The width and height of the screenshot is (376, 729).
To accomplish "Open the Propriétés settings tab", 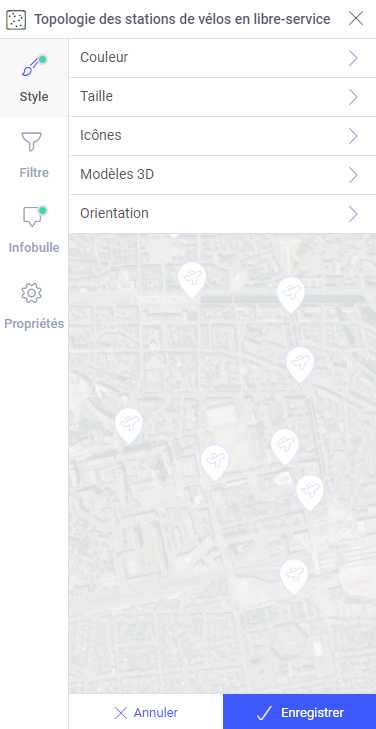I will coord(34,305).
